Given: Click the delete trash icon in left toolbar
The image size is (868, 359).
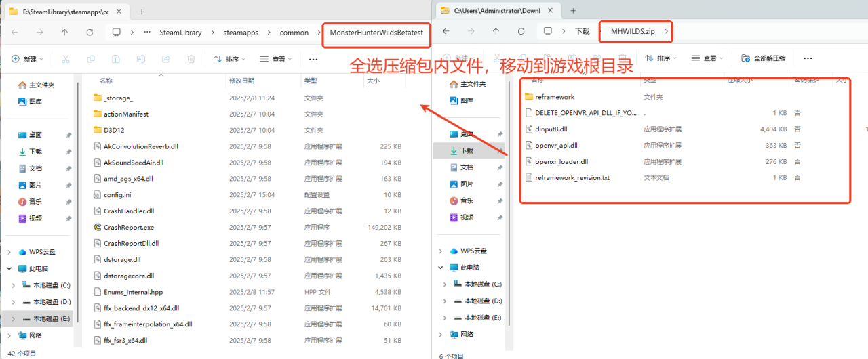Looking at the screenshot, I should [191, 60].
